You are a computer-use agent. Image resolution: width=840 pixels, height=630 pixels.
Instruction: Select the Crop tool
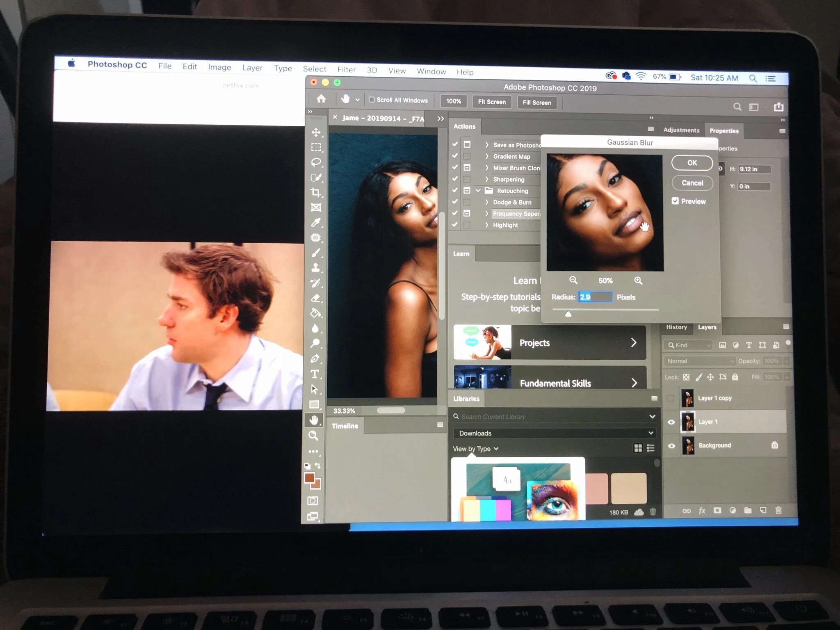coord(315,192)
